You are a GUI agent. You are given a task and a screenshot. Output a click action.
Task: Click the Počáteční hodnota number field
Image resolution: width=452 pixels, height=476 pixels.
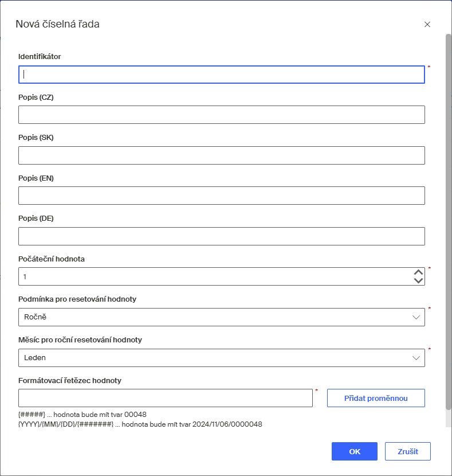pyautogui.click(x=212, y=276)
